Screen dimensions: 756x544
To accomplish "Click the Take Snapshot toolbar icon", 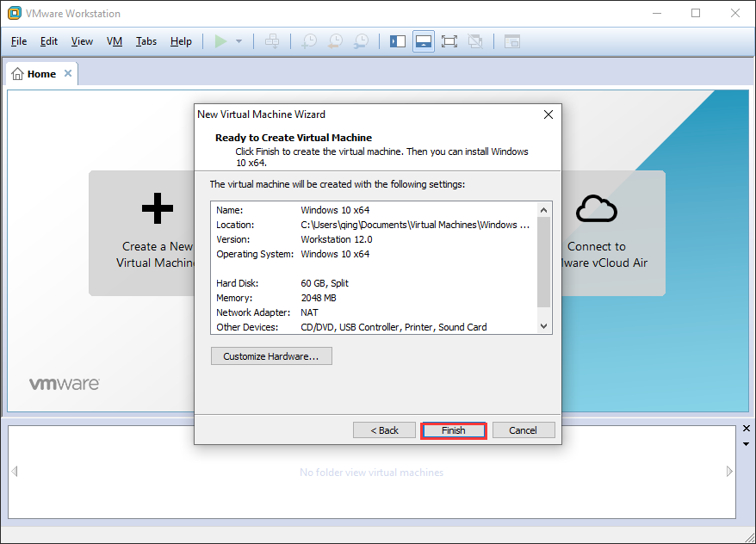I will click(x=309, y=41).
